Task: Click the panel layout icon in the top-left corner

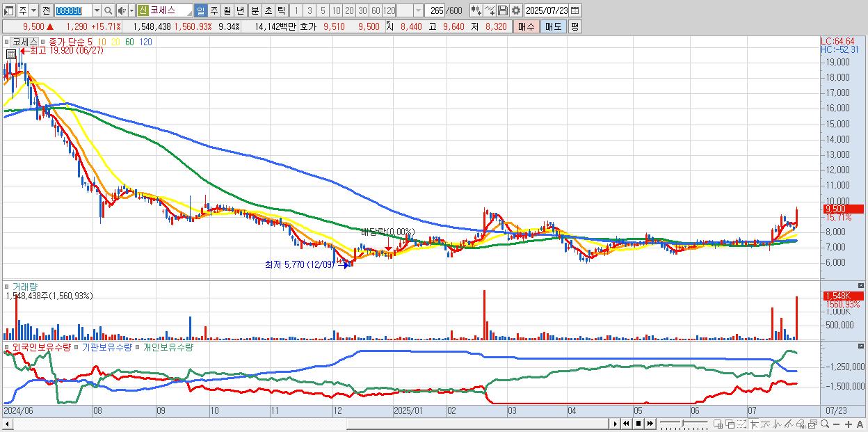Action: [9, 10]
